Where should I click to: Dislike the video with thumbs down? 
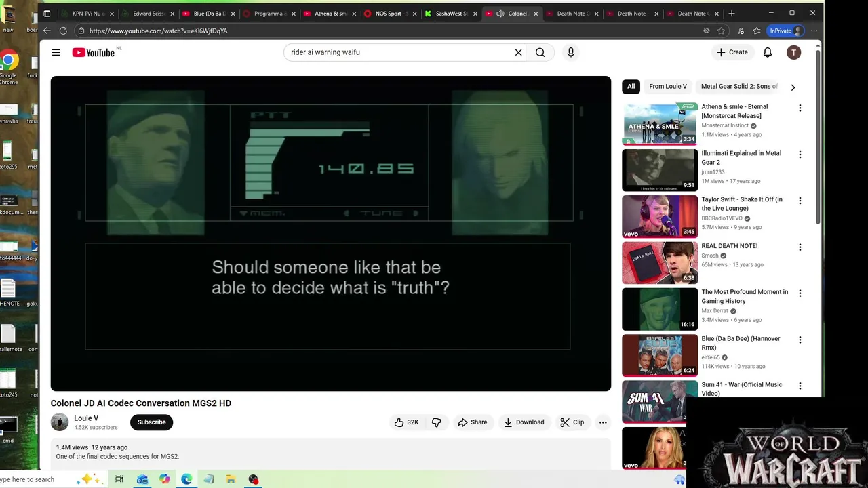[x=436, y=422]
